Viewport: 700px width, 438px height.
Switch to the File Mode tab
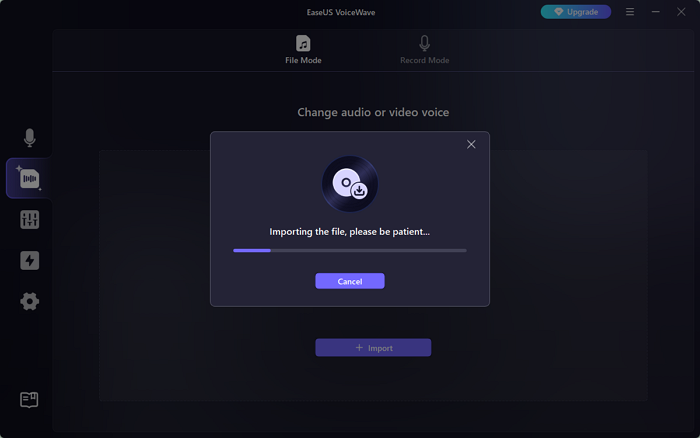(x=303, y=50)
